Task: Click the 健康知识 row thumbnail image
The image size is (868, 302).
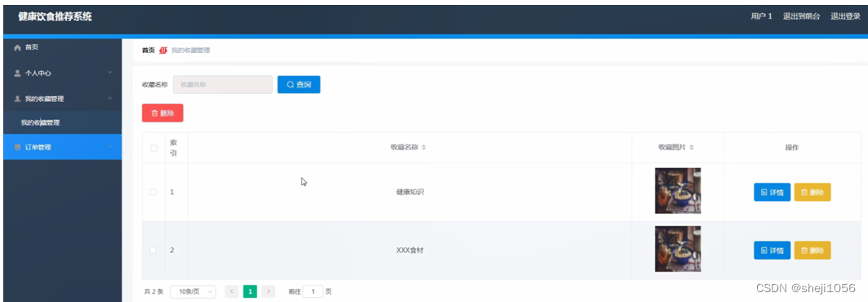Action: tap(678, 191)
